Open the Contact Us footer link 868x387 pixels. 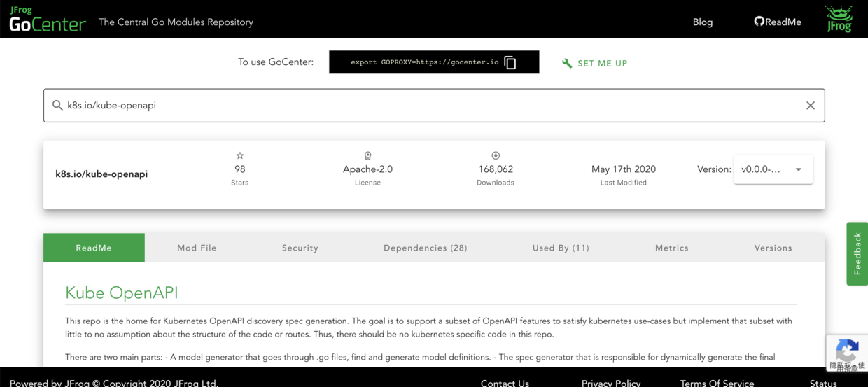[505, 383]
